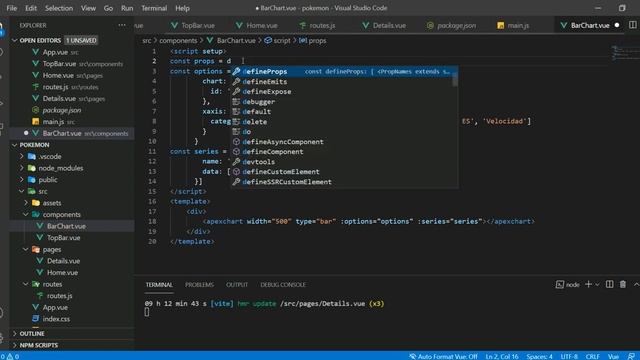Open the Go menu
The height and width of the screenshot is (360, 640).
click(108, 8)
